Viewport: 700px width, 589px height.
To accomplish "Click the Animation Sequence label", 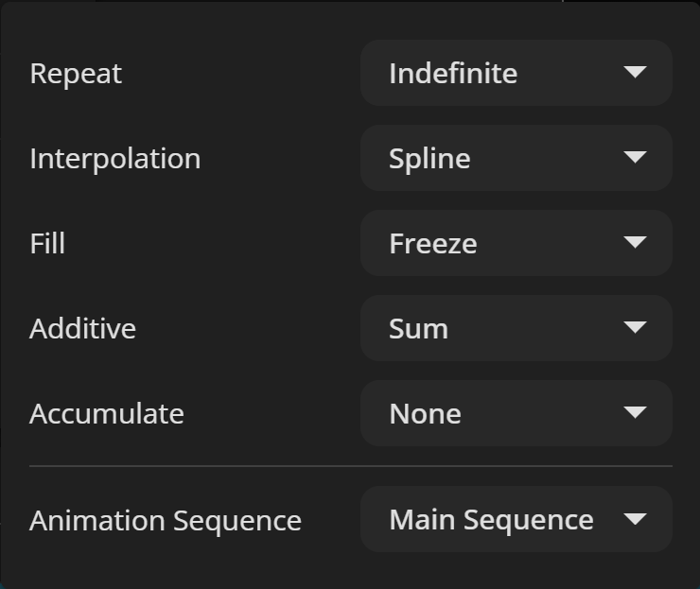I will click(165, 520).
